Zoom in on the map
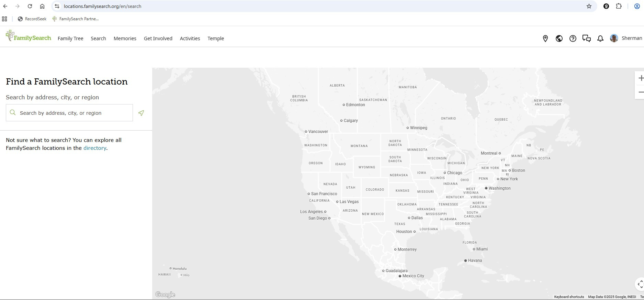This screenshot has width=644, height=300. 640,78
